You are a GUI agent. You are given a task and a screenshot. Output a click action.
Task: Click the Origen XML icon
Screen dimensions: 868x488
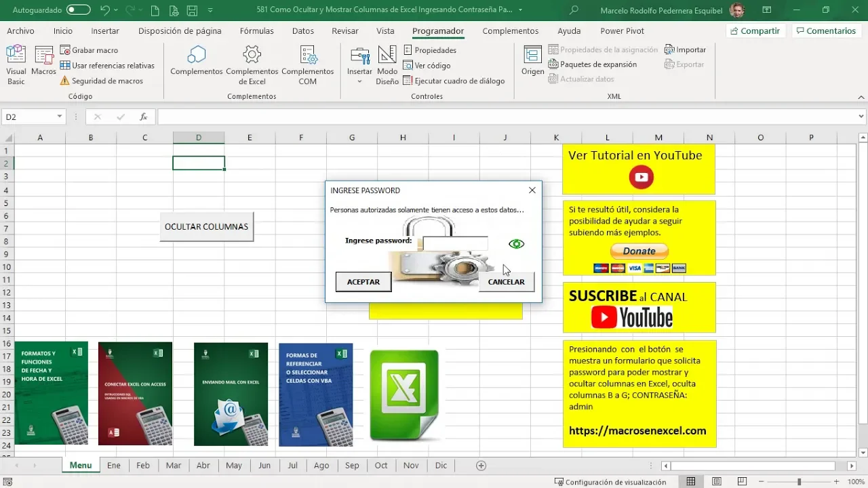point(532,61)
